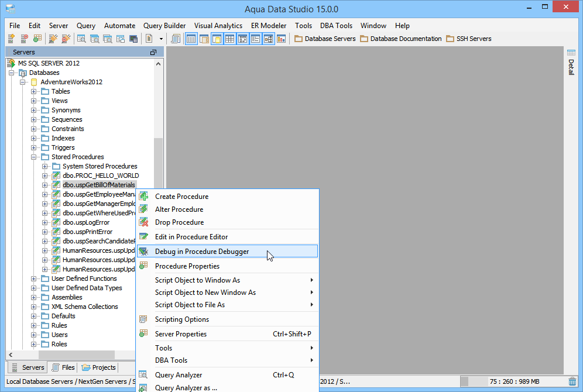Viewport: 583px width, 392px height.
Task: Choose Query Analyzer in context menu
Action: [228, 375]
